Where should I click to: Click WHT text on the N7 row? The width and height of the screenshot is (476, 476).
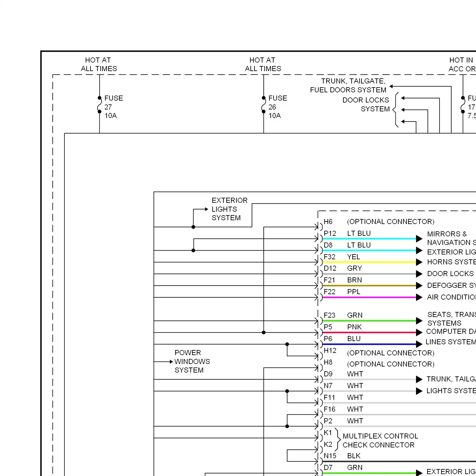(355, 386)
